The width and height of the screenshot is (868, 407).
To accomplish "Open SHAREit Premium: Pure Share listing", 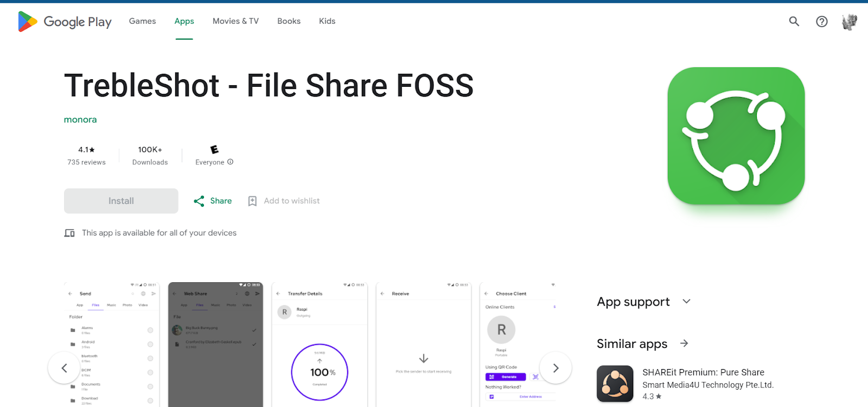I will point(703,372).
